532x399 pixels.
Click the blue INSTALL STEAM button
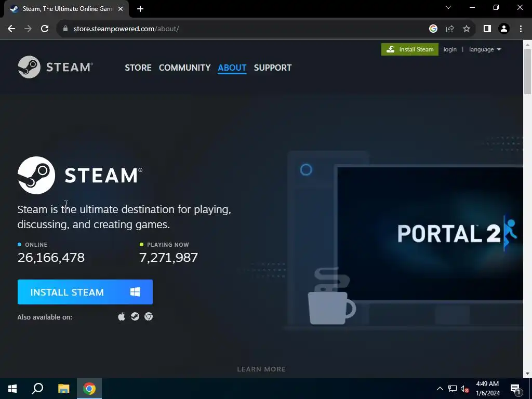point(85,292)
